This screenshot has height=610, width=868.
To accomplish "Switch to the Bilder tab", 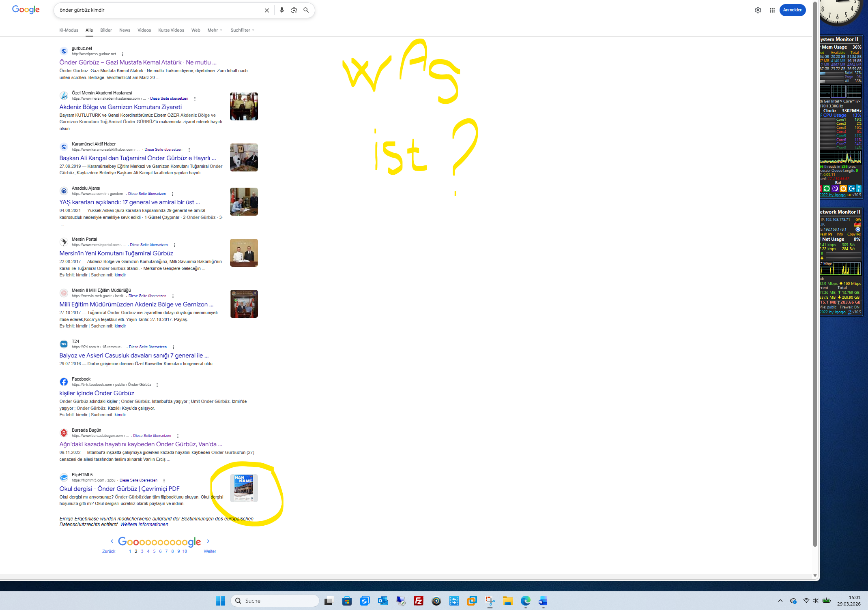I will coord(106,30).
